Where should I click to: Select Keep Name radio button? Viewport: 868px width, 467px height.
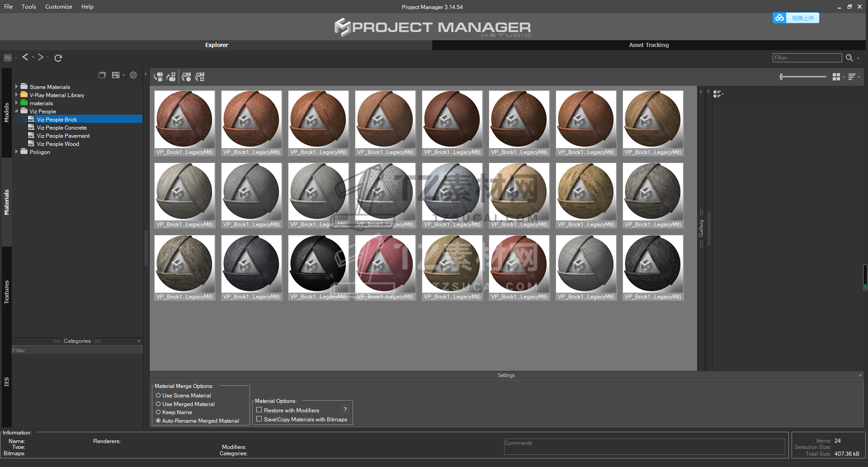tap(158, 412)
